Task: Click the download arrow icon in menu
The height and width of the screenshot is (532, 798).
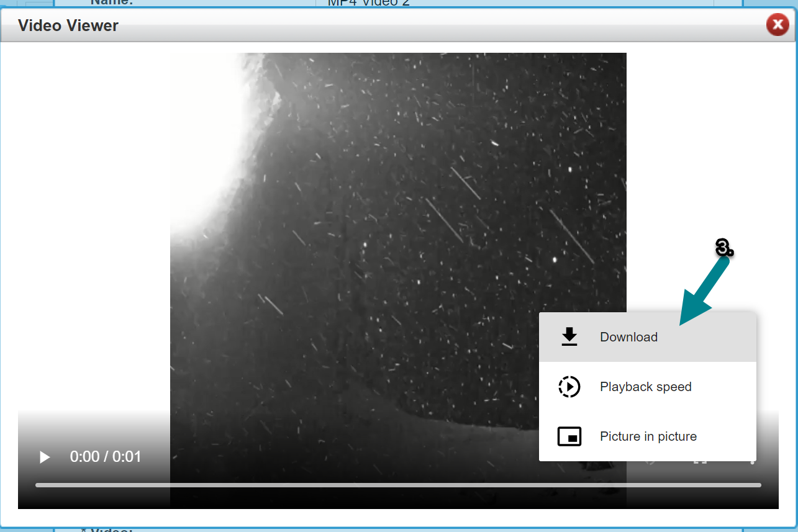Action: 569,337
